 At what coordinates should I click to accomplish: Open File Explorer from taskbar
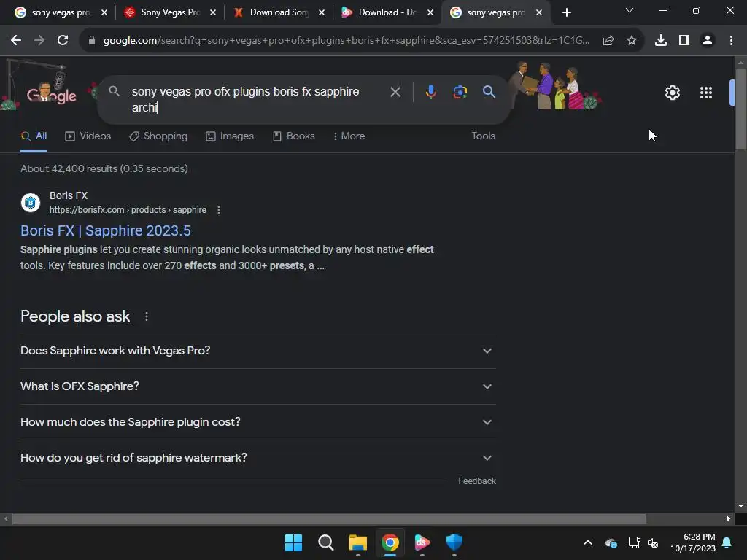click(x=357, y=542)
